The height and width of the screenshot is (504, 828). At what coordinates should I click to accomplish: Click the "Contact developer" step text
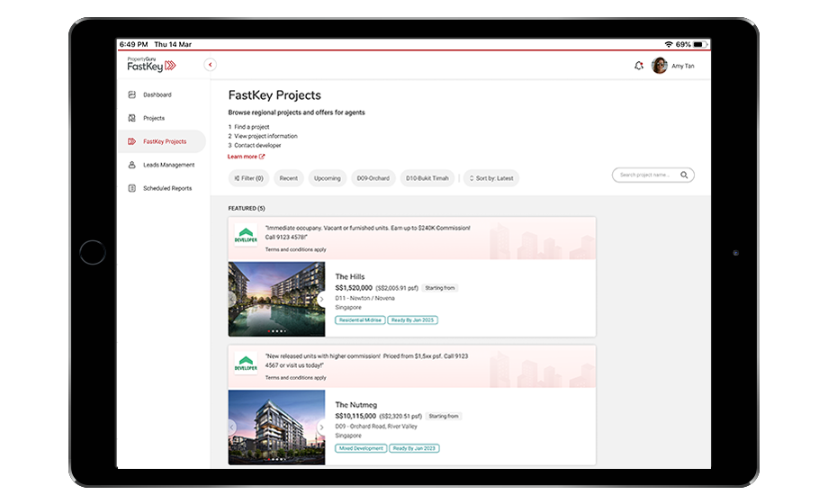(x=257, y=145)
